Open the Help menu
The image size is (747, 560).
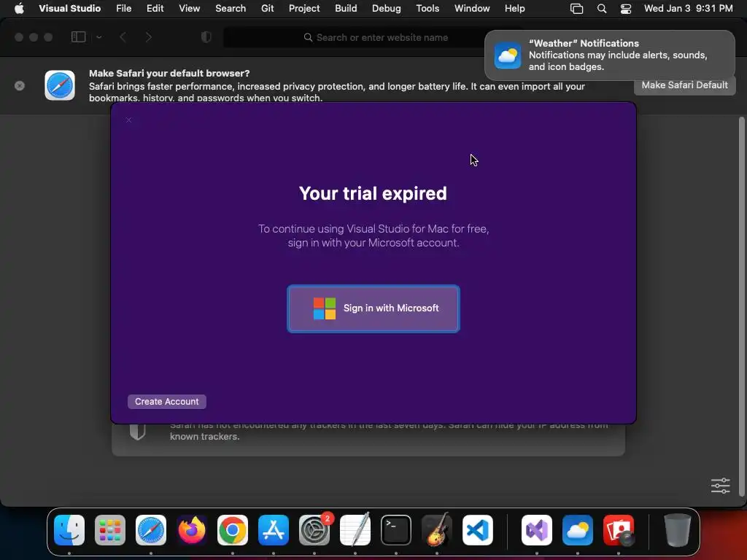[x=514, y=8]
